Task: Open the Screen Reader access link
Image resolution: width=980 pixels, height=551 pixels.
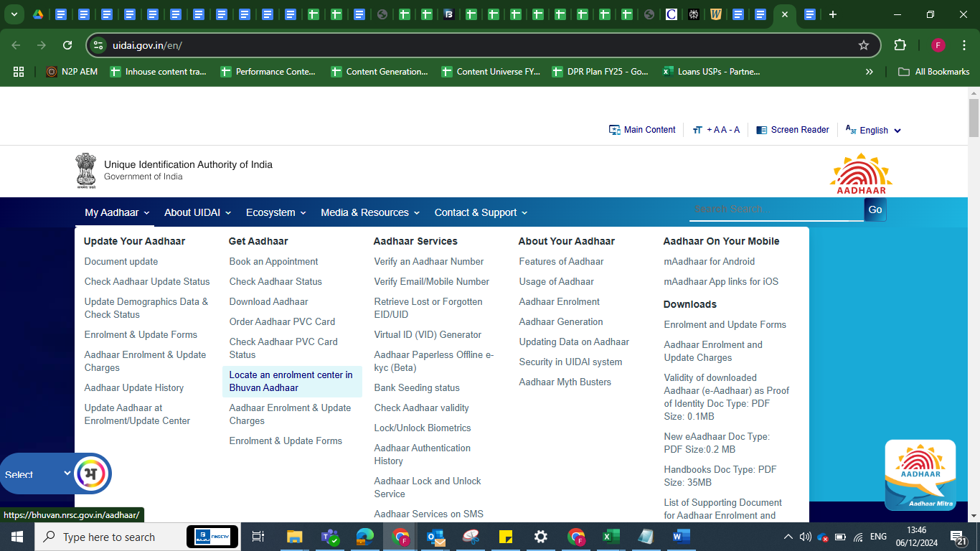Action: click(x=793, y=130)
